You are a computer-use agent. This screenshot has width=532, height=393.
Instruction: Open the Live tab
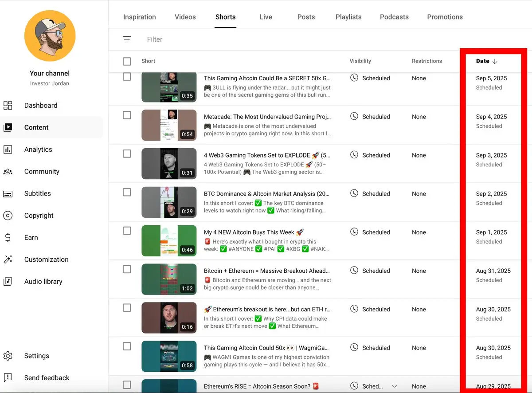(266, 17)
